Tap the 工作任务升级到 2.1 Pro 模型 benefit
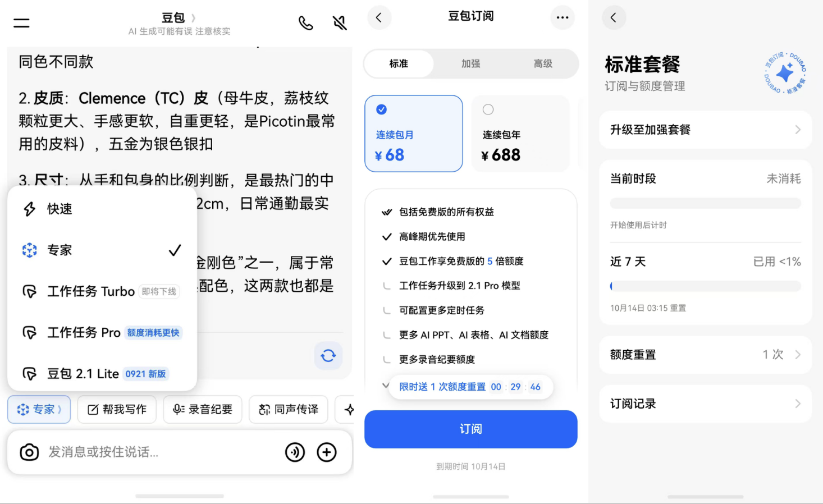The image size is (823, 504). click(x=460, y=286)
